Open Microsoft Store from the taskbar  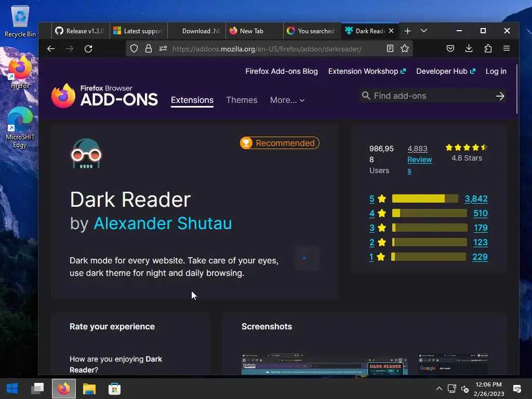pos(114,389)
